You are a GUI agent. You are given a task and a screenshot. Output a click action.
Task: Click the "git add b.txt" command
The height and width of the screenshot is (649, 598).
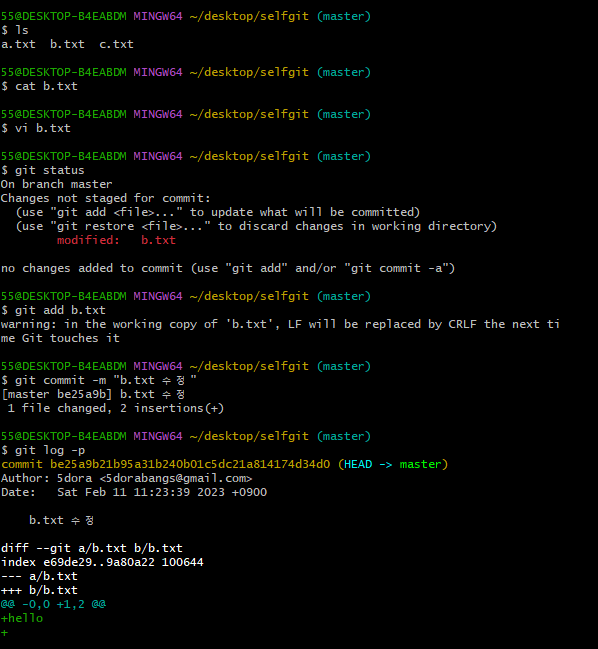tap(60, 310)
